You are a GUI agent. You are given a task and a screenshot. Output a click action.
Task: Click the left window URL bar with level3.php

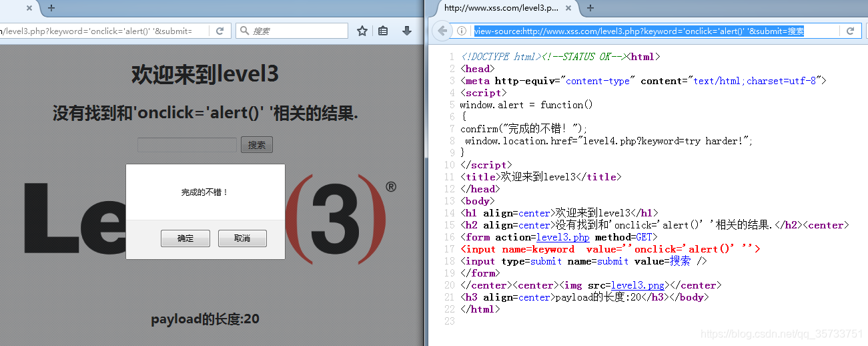point(103,31)
